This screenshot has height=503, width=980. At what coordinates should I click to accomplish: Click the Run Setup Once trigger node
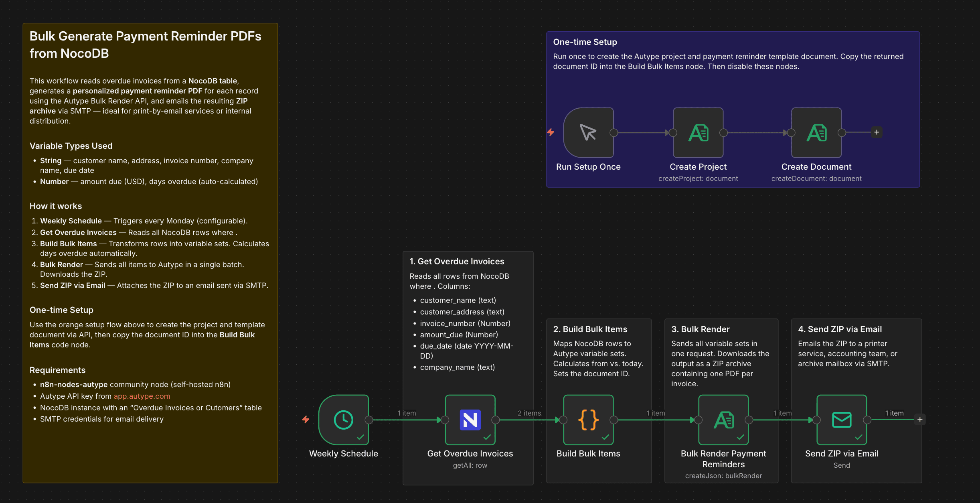tap(588, 132)
